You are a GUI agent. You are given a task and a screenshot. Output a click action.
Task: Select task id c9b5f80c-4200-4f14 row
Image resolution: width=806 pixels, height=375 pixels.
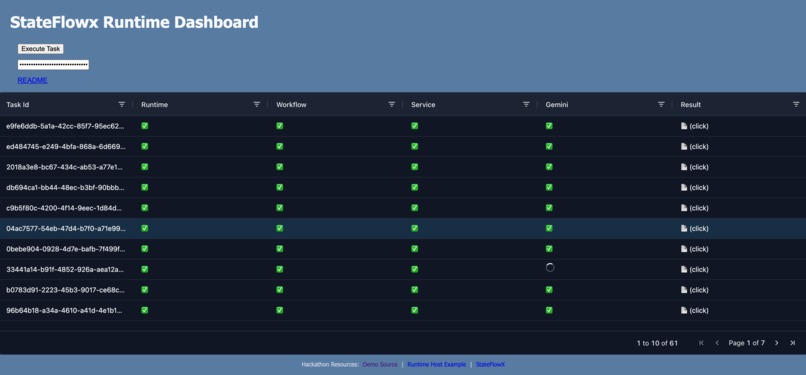coord(403,208)
